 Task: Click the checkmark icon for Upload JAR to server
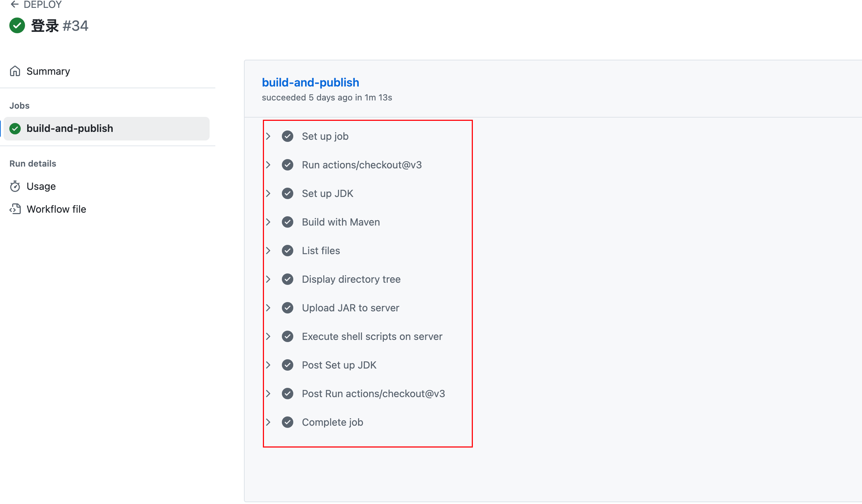(x=288, y=308)
